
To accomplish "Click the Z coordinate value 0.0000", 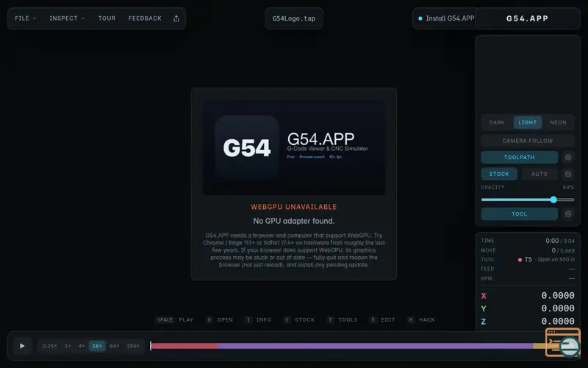I will point(558,321).
